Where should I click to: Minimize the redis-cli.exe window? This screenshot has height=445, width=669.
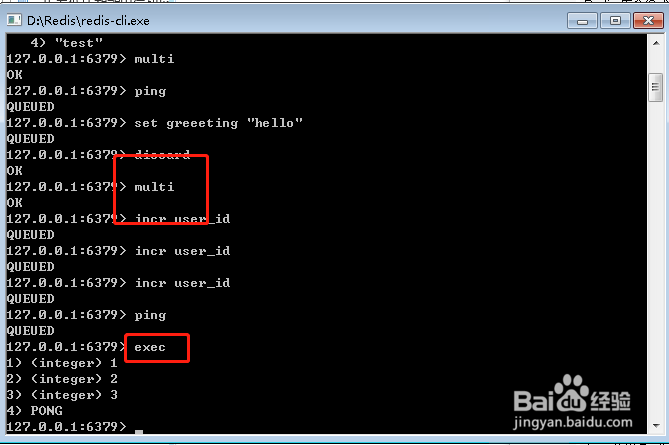pos(582,20)
